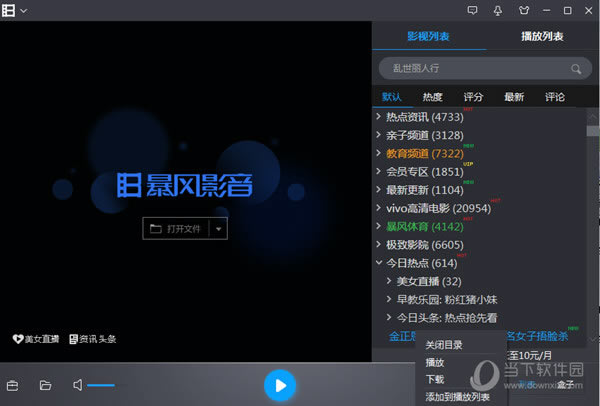Switch to the 播放列表 tab
Viewport: 600px width, 406px height.
[542, 37]
